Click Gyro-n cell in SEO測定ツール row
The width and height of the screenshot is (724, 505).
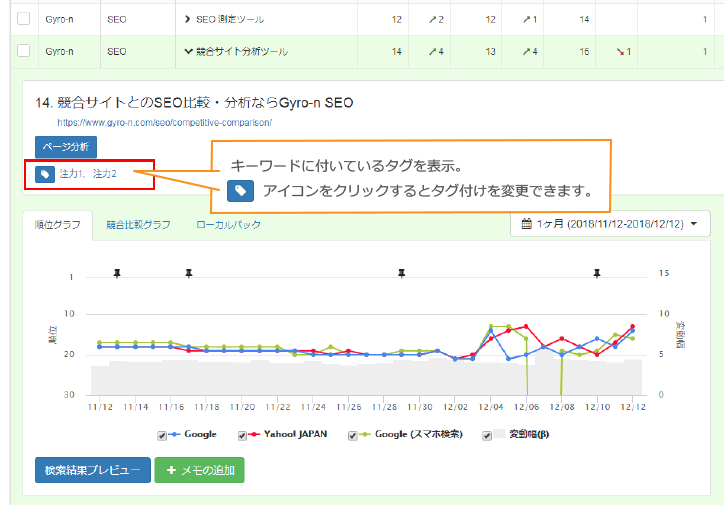(59, 19)
